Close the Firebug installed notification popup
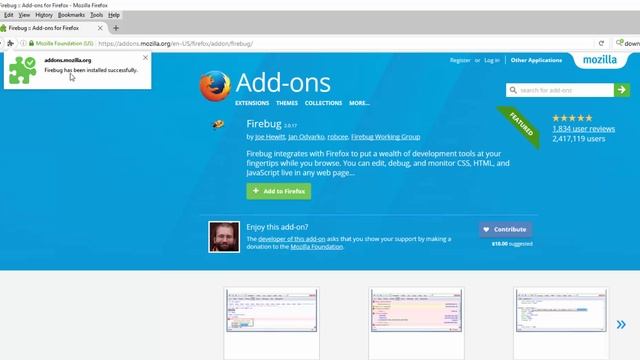 pyautogui.click(x=145, y=58)
